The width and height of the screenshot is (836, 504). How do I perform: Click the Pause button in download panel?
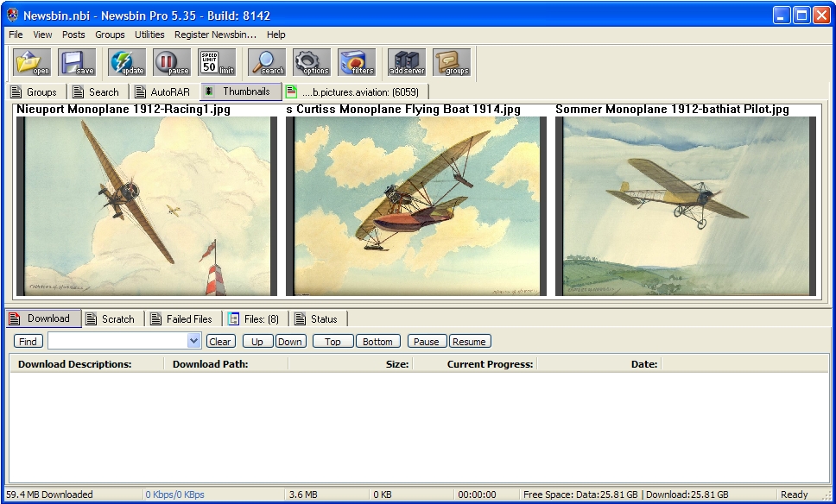point(427,342)
